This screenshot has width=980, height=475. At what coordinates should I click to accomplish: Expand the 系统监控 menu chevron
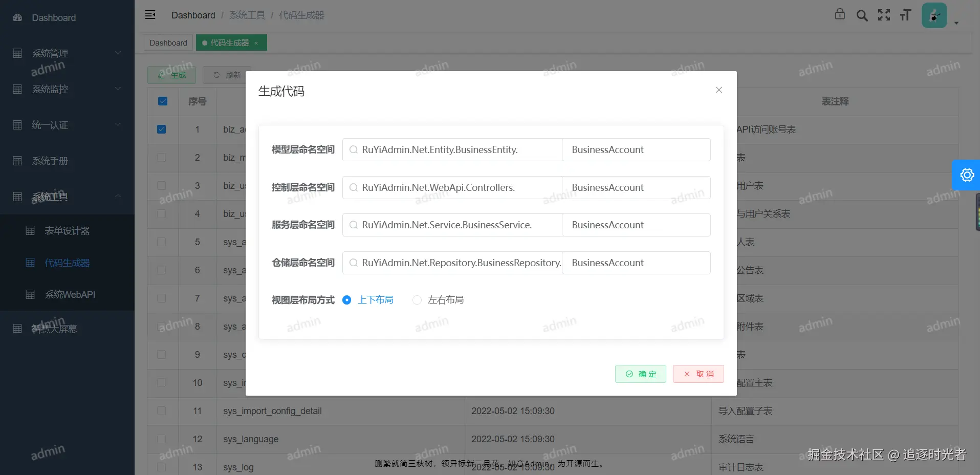coord(118,89)
